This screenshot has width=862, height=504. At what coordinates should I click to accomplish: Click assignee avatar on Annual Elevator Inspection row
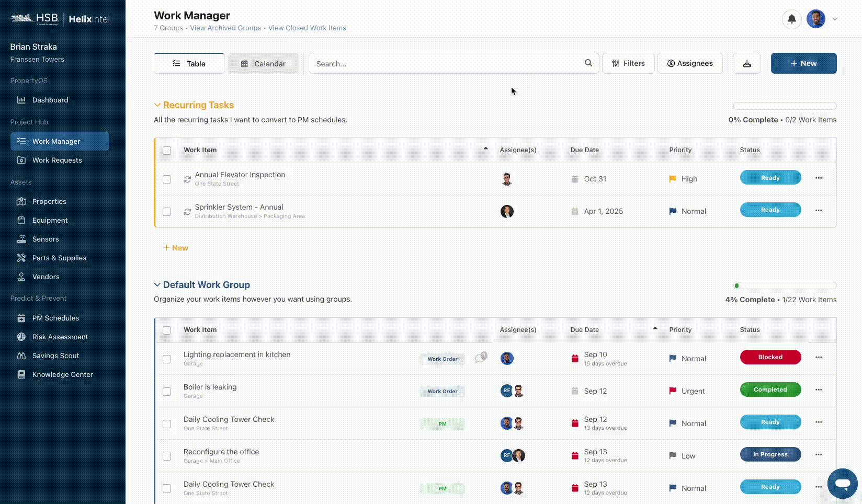[x=507, y=179]
